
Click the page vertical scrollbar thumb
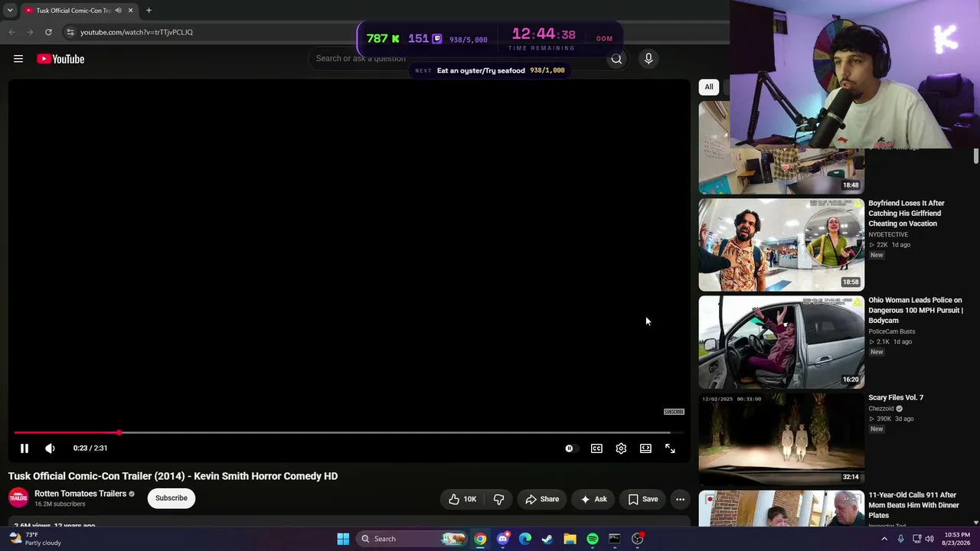click(x=976, y=156)
